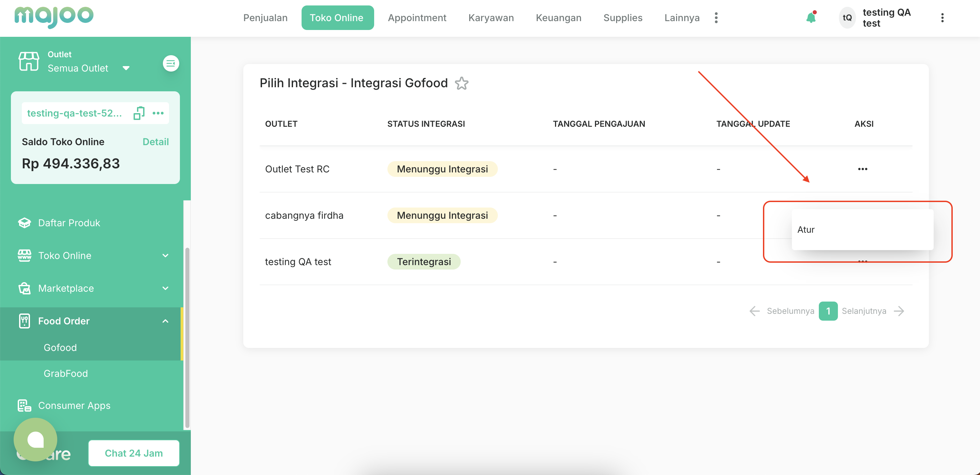The height and width of the screenshot is (475, 980).
Task: Open the store link three-dot options
Action: 158,113
